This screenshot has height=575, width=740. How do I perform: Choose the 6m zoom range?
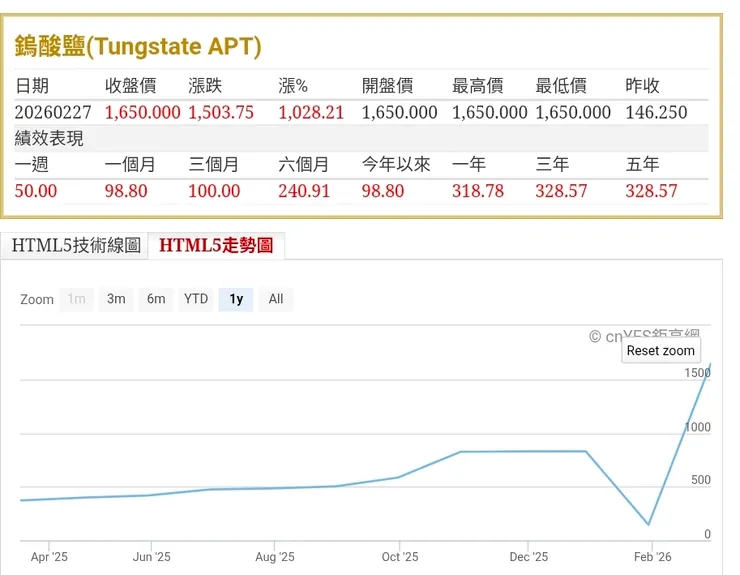point(156,298)
